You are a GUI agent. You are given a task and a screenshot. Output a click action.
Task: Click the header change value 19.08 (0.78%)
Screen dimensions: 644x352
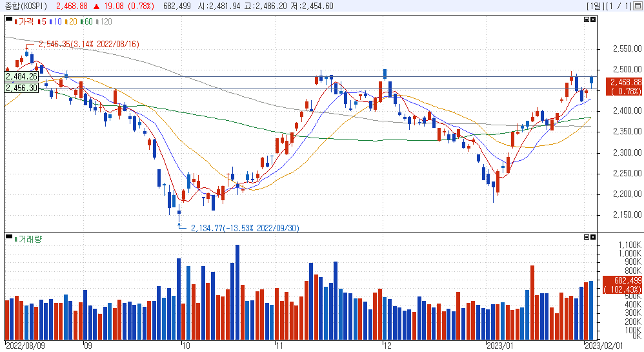[x=129, y=6]
